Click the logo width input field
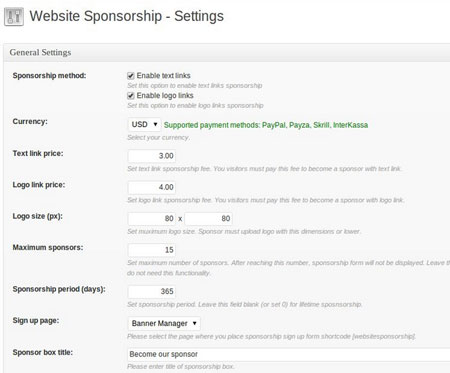The height and width of the screenshot is (373, 450). click(152, 218)
